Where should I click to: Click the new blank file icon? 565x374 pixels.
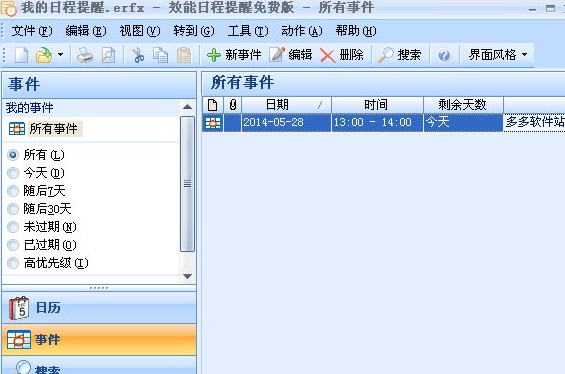[x=21, y=55]
